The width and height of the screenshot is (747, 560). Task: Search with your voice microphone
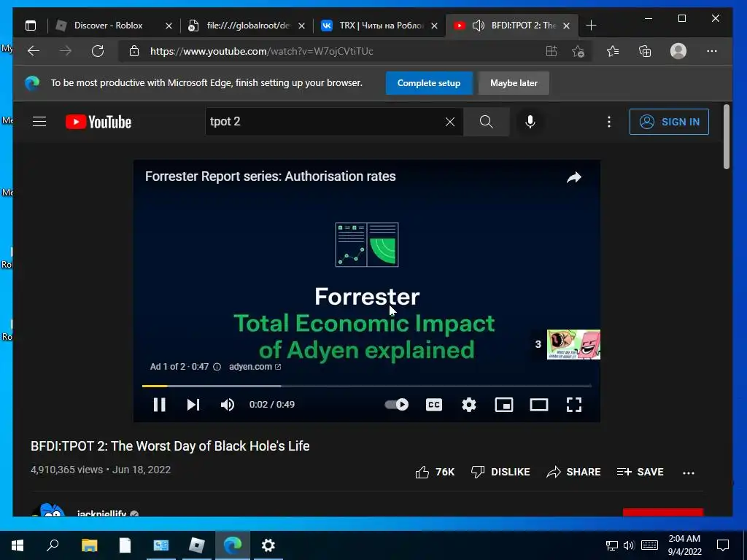530,122
